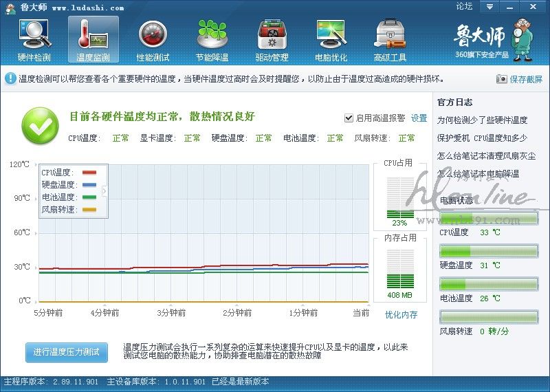Open the 设置 settings link
550x392 pixels.
point(419,118)
